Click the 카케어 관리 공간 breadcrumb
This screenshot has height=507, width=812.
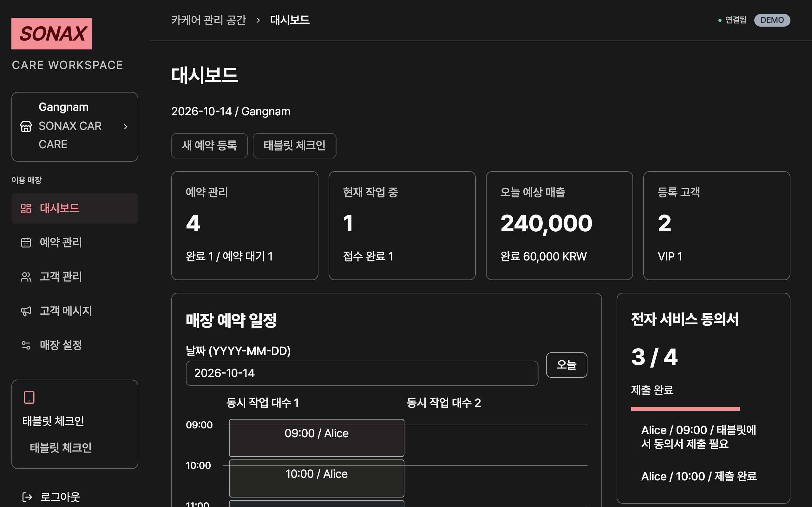click(208, 20)
